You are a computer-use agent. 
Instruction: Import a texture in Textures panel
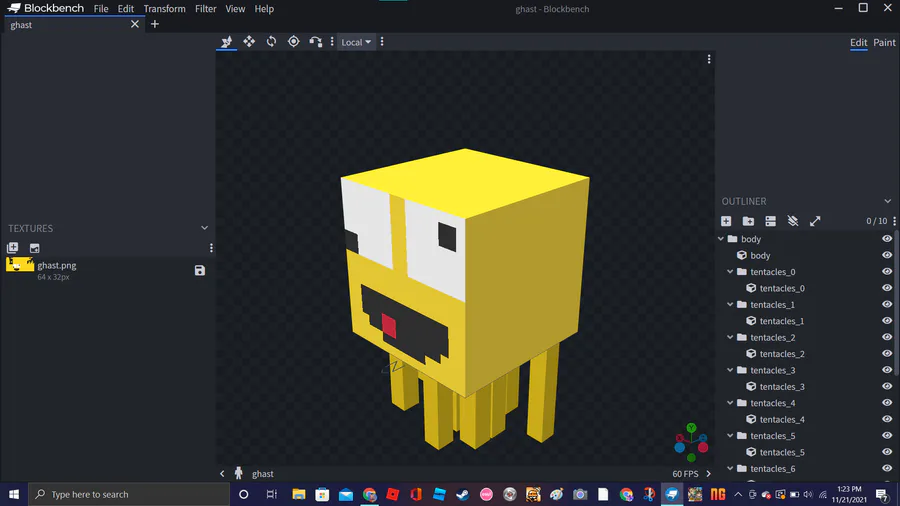pos(13,248)
